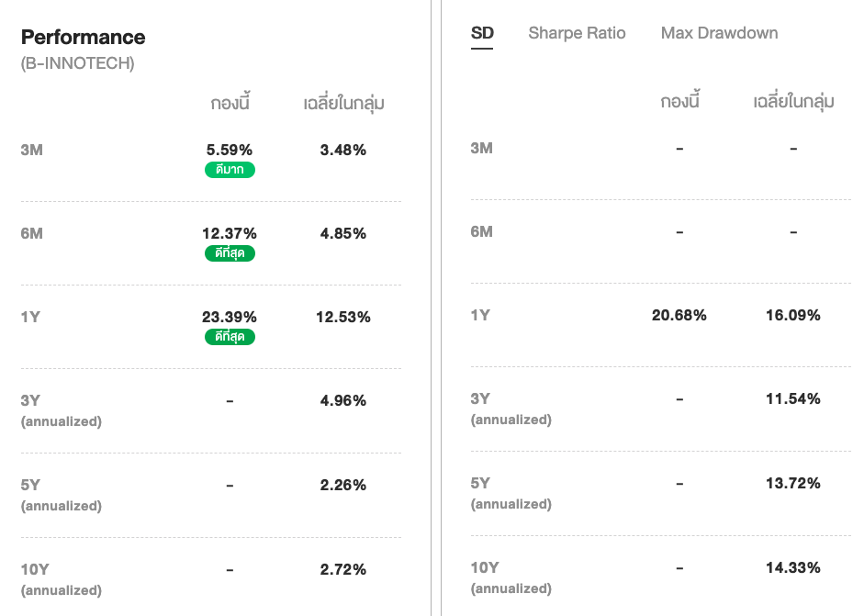Viewport: 864px width, 616px height.
Task: Click the 11.54% three-year SD average
Action: point(793,398)
